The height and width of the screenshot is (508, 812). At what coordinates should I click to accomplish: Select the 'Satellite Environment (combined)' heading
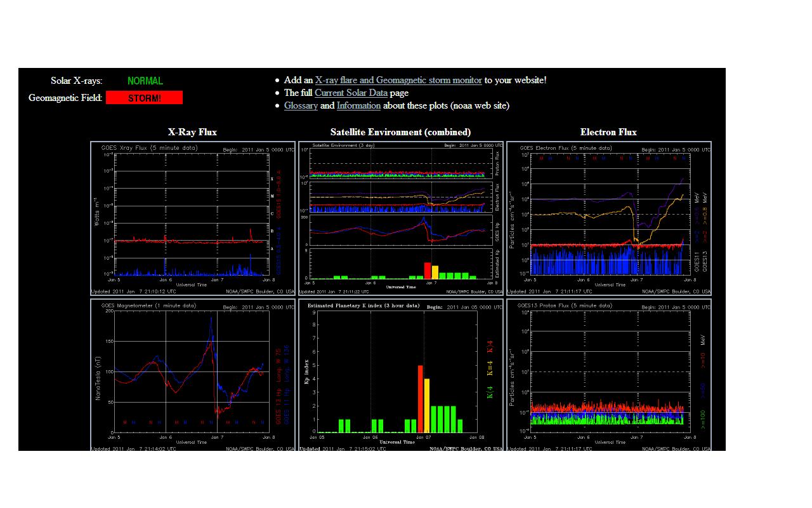(401, 132)
